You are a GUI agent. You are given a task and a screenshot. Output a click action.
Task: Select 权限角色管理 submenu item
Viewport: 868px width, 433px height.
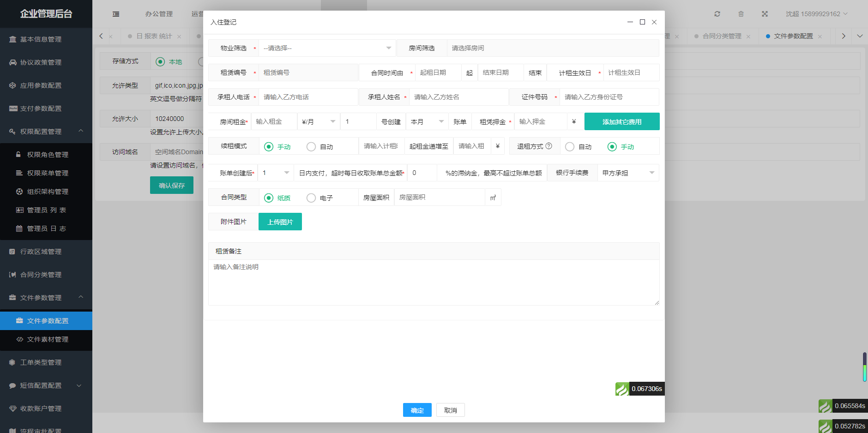click(46, 155)
